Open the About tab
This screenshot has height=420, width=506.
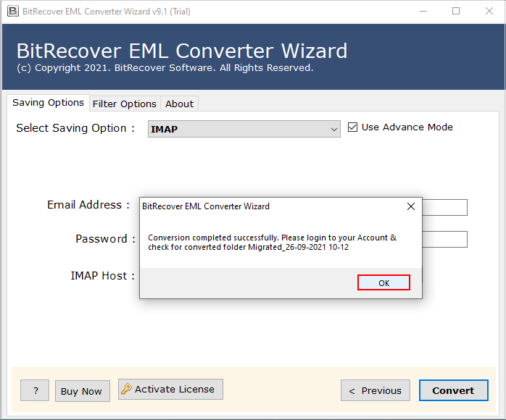[180, 104]
